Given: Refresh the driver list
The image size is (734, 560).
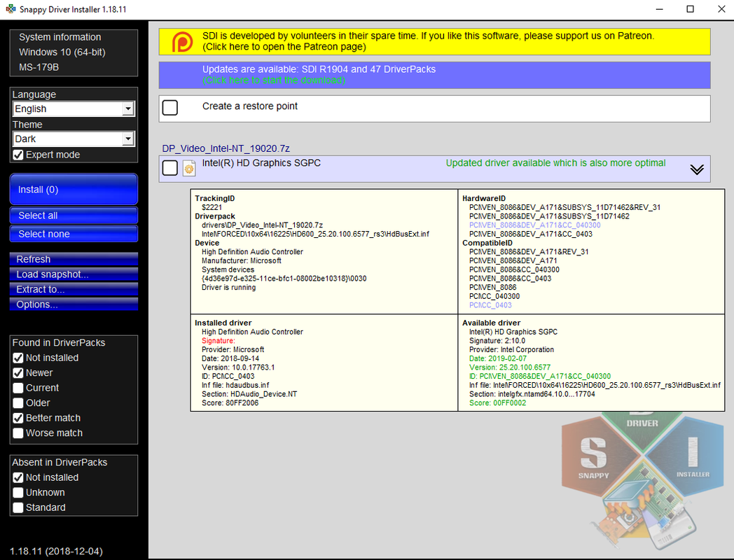Looking at the screenshot, I should click(x=74, y=259).
